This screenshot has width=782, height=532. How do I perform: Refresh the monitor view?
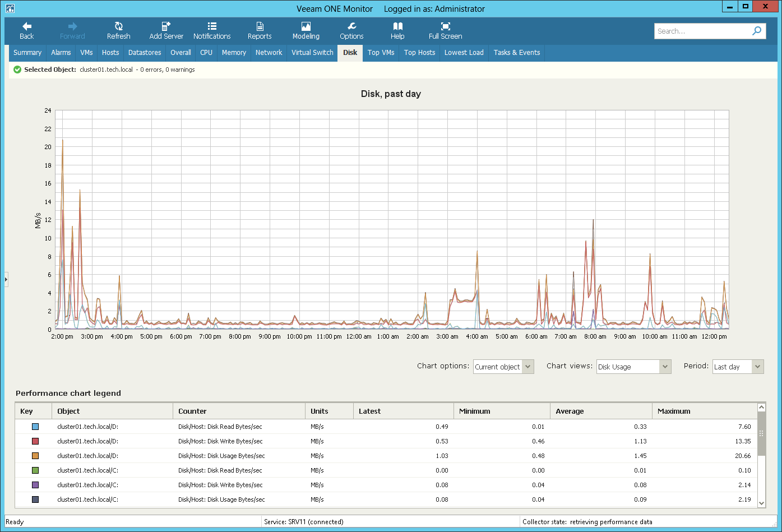click(x=119, y=31)
